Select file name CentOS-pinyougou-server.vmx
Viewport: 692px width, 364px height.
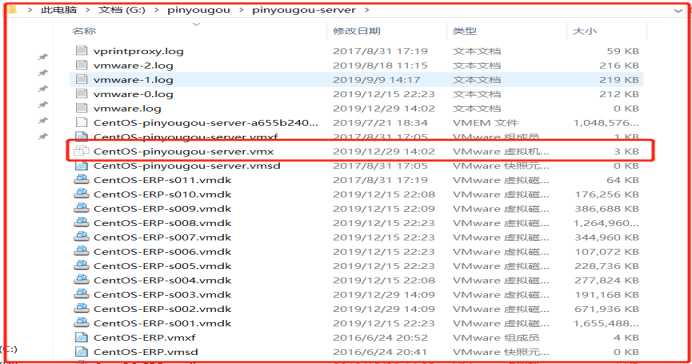tap(184, 151)
